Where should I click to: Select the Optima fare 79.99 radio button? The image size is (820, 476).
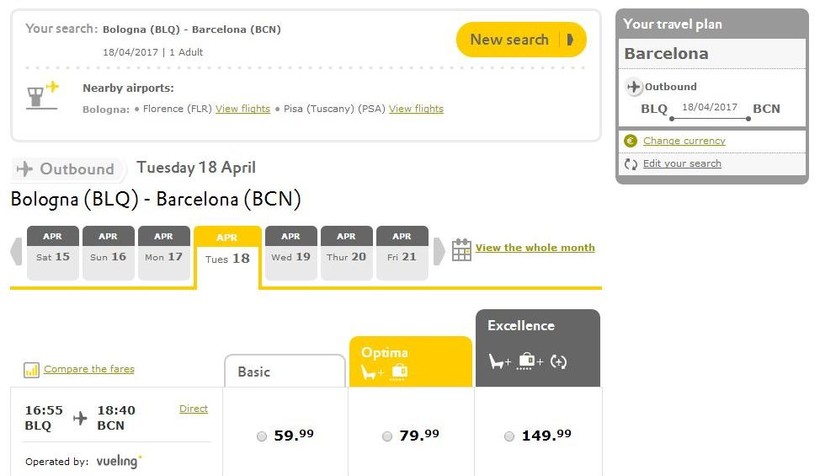click(387, 436)
